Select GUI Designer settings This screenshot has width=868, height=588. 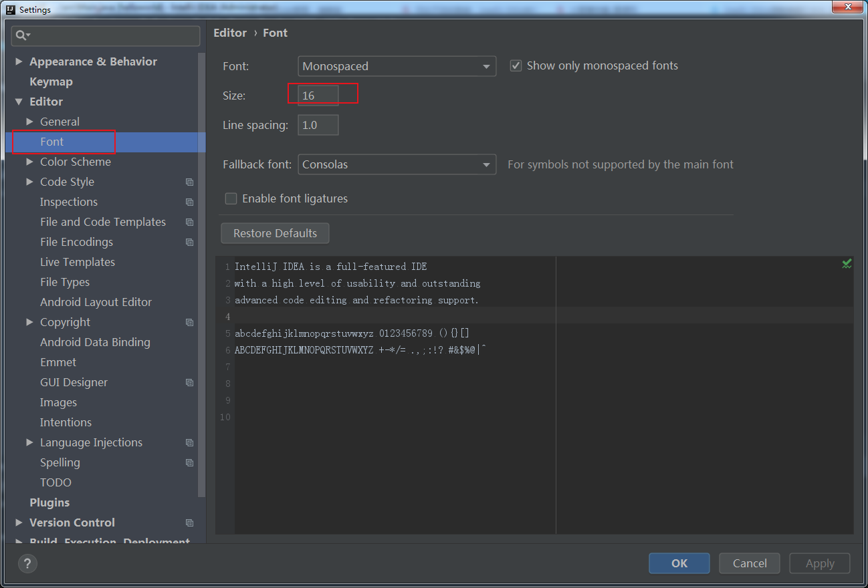click(x=74, y=382)
